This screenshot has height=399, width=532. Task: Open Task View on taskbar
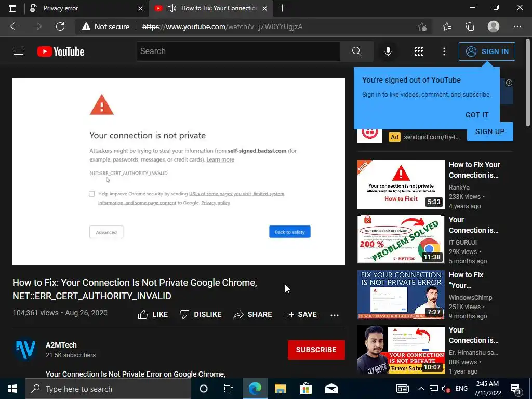coord(229,389)
